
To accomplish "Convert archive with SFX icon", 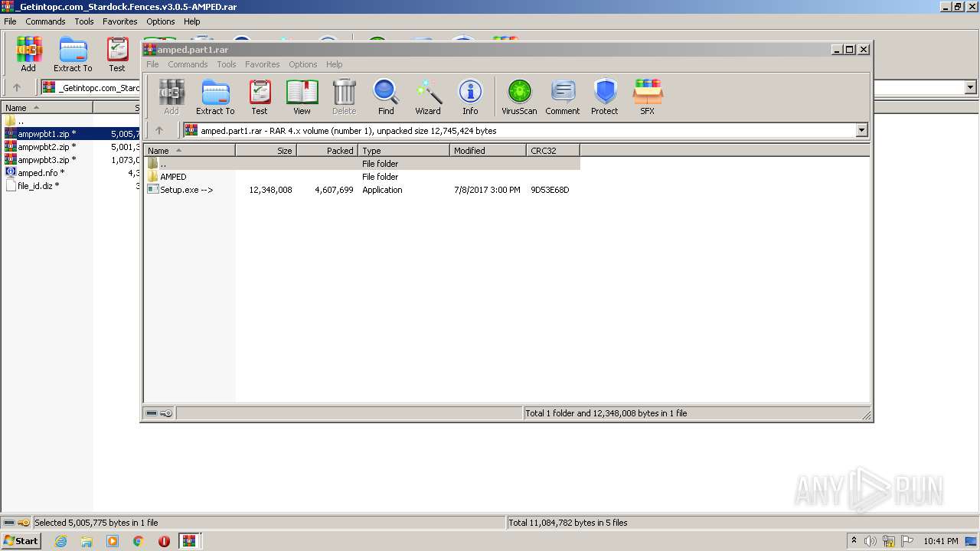I will pyautogui.click(x=648, y=97).
